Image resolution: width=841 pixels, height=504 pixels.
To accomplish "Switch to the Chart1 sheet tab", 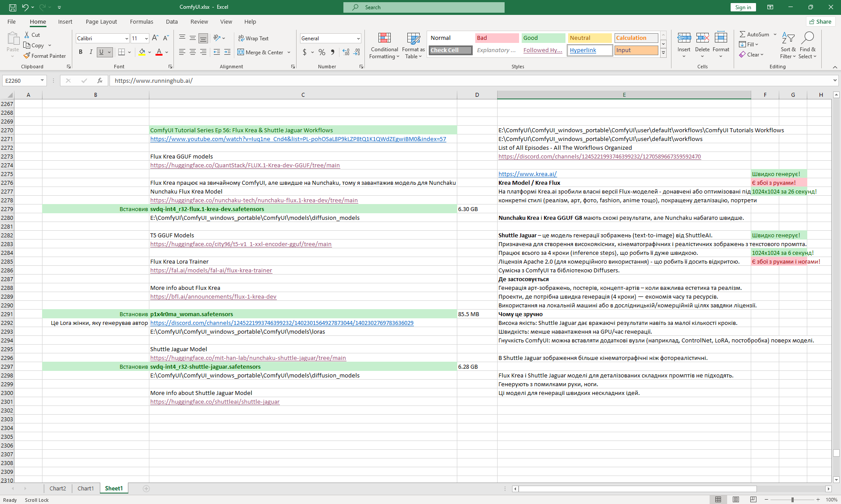I will tap(85, 488).
